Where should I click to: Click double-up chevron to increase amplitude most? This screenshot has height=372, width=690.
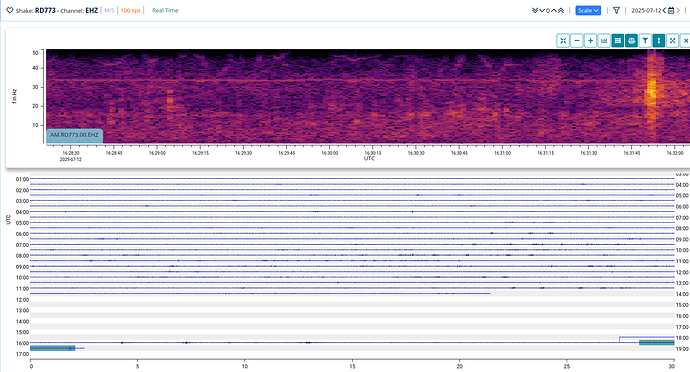click(561, 10)
